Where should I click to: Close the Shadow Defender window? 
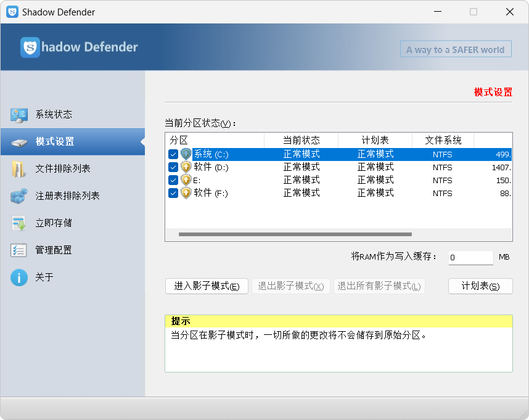(x=510, y=12)
